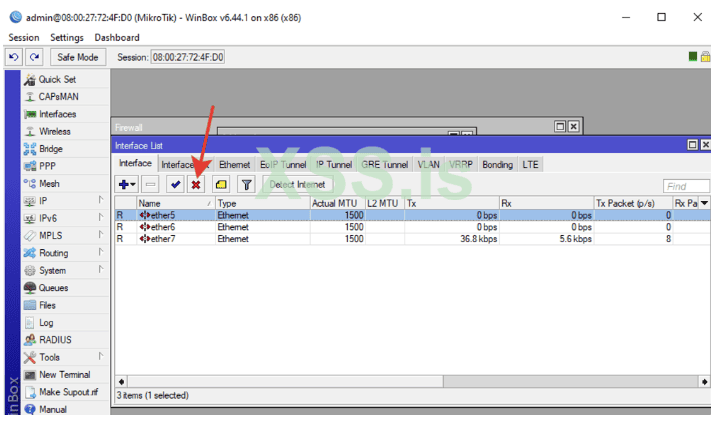The height and width of the screenshot is (421, 727).
Task: Switch to the IP Tunnel tab
Action: point(334,165)
